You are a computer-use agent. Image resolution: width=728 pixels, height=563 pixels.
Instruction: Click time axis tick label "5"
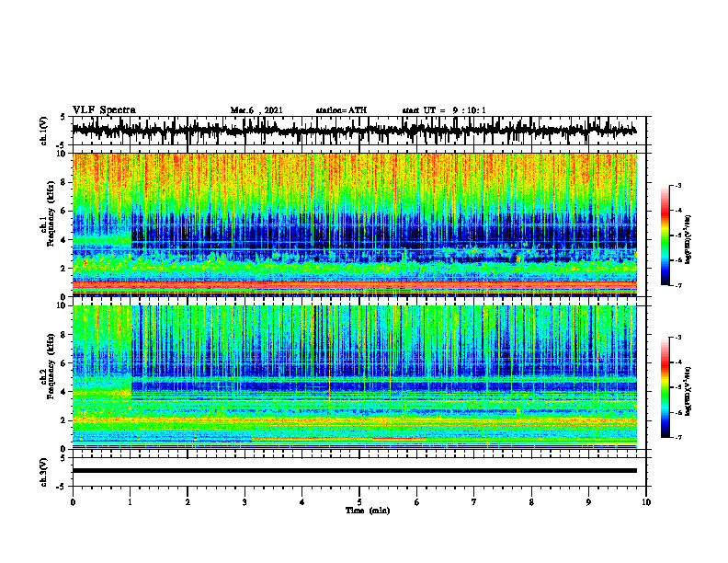[x=359, y=502]
